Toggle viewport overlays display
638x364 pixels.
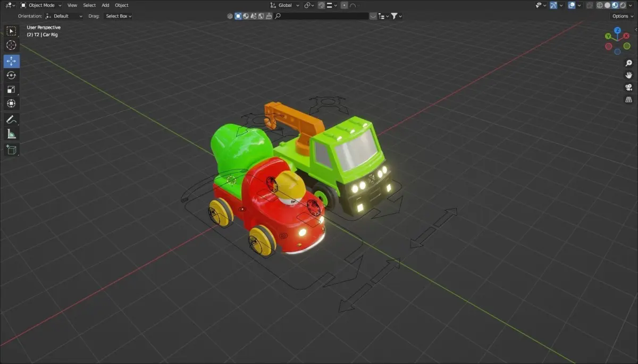pyautogui.click(x=572, y=5)
